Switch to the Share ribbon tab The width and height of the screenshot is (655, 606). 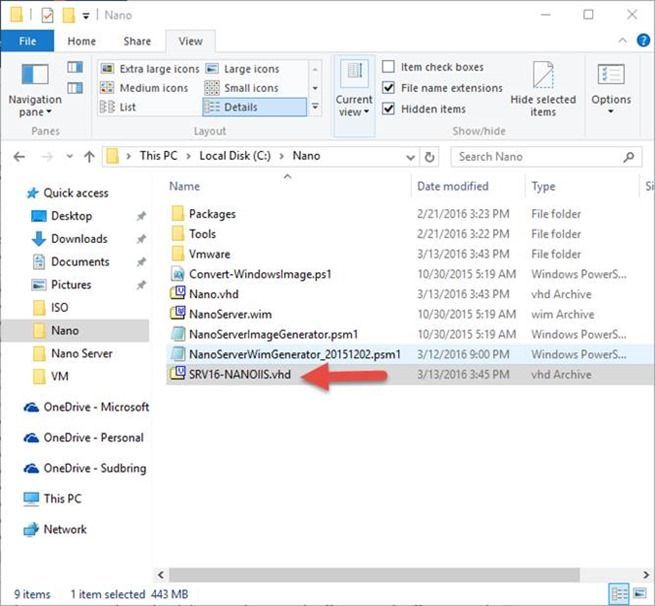(x=137, y=41)
